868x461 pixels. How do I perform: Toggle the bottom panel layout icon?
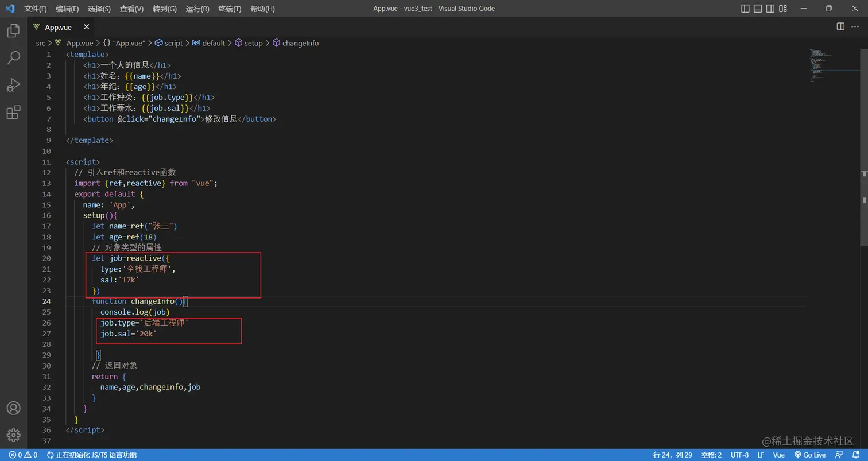pos(758,9)
